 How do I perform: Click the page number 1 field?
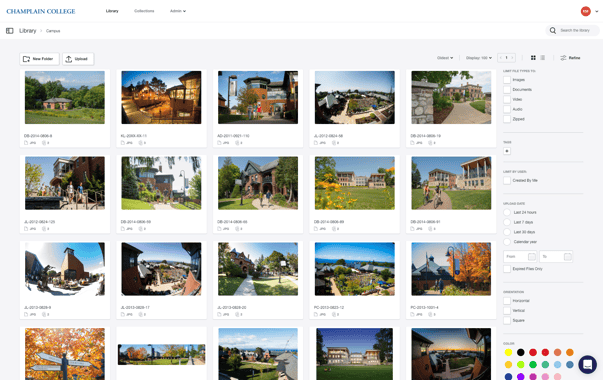pyautogui.click(x=506, y=58)
